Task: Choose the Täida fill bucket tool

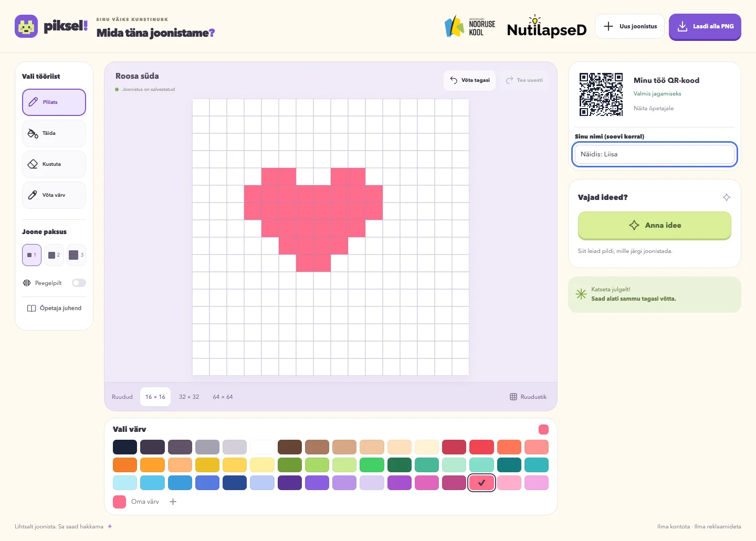Action: click(54, 133)
